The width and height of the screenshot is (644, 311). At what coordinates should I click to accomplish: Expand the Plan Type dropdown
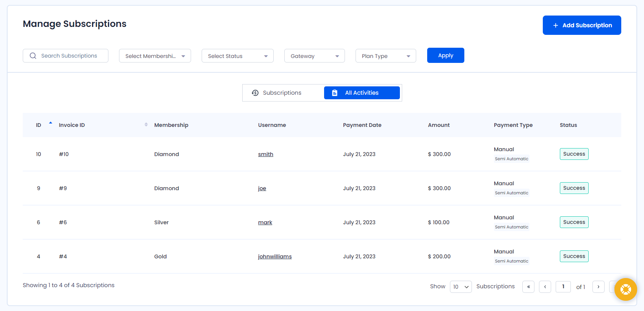tap(386, 56)
